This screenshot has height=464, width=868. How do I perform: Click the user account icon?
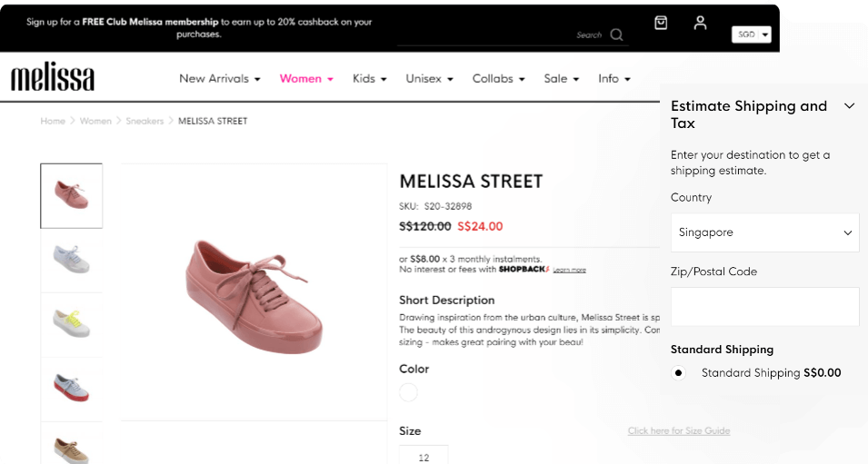coord(700,23)
